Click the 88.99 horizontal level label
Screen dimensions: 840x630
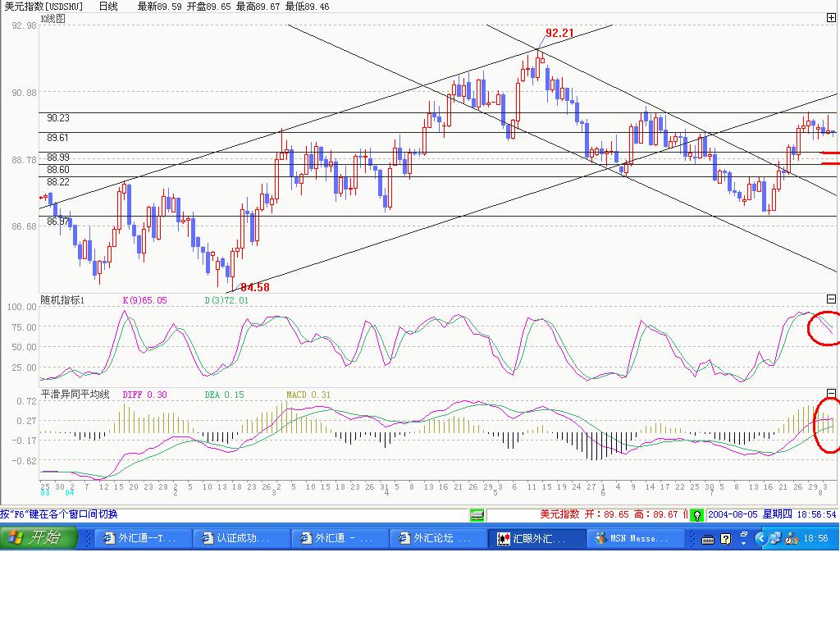point(58,157)
